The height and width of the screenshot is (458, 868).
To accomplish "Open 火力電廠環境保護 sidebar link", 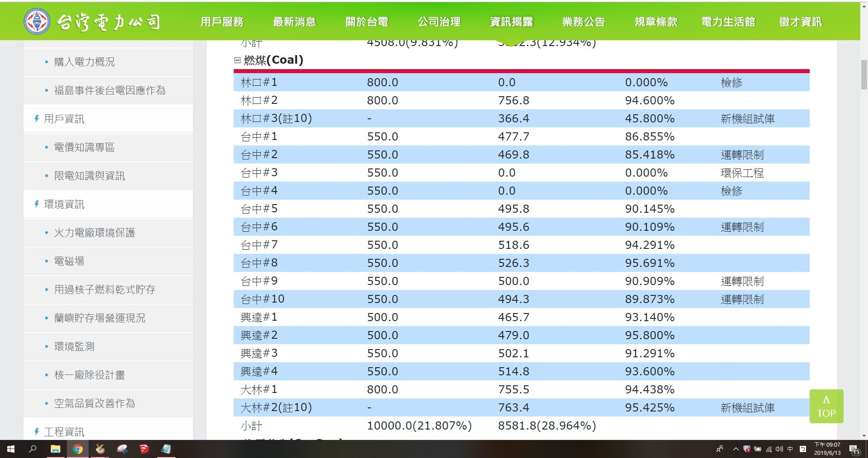I will [x=94, y=233].
